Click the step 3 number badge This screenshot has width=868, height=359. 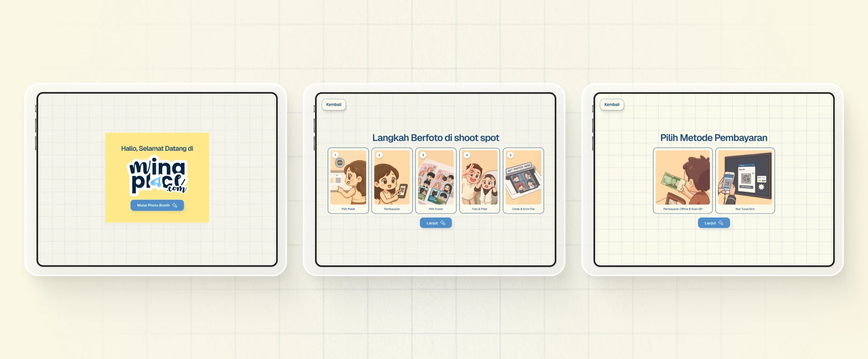pyautogui.click(x=423, y=155)
